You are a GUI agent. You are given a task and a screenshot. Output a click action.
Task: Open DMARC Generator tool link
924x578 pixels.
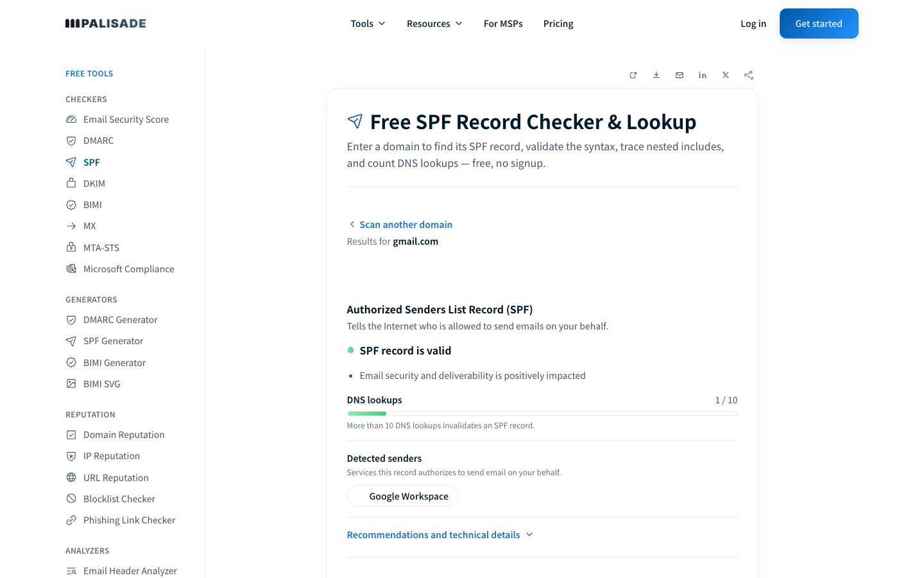point(121,320)
